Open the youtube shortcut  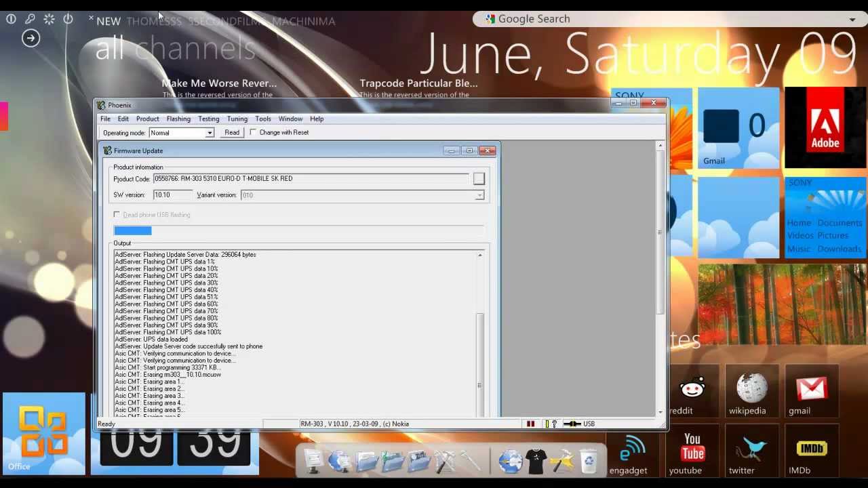point(692,451)
